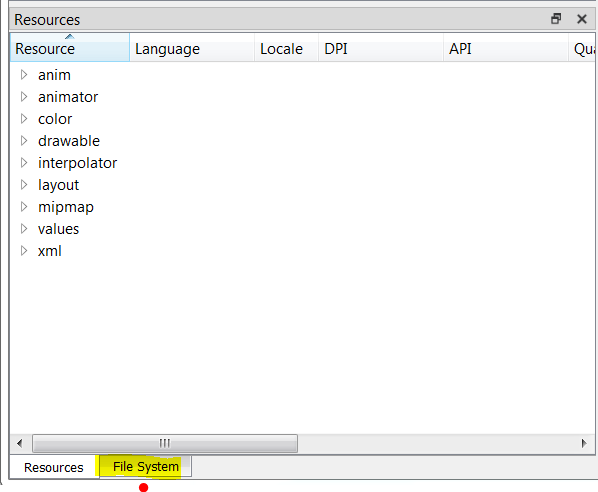Click the Locale column header

click(286, 48)
